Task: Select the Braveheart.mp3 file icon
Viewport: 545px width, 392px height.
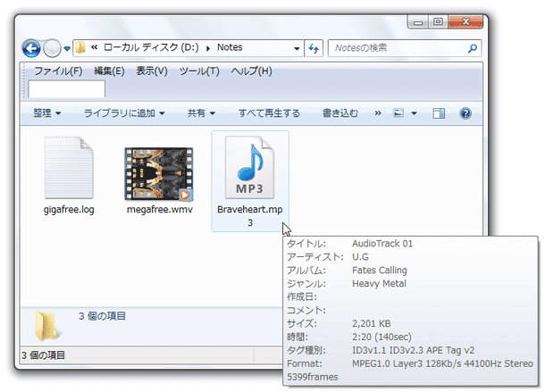Action: tap(249, 167)
